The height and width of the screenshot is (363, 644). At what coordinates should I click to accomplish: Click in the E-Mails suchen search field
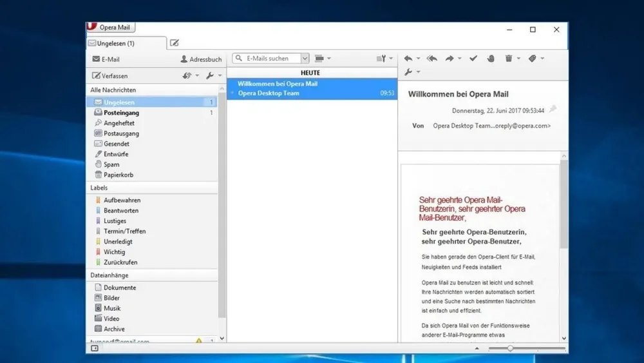click(271, 59)
